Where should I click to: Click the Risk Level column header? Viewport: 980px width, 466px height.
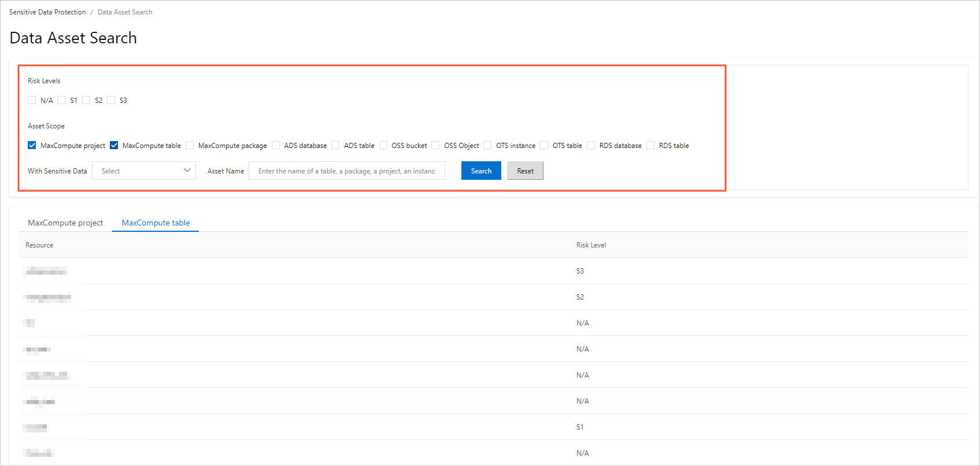click(x=591, y=245)
